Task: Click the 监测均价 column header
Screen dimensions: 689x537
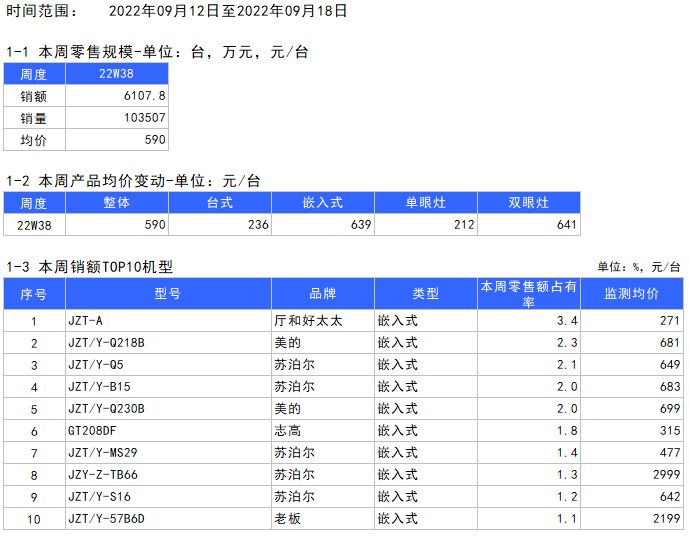Action: 632,294
